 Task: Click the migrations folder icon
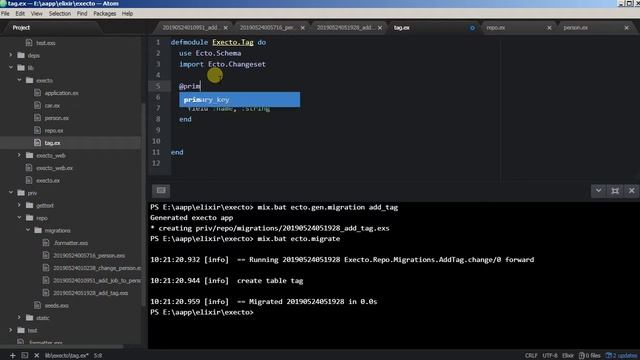point(38,230)
